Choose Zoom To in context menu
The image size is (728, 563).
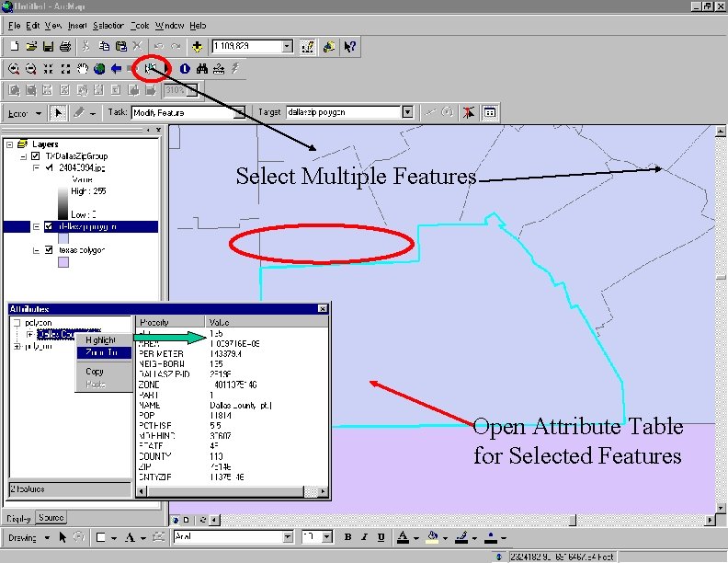tap(100, 351)
